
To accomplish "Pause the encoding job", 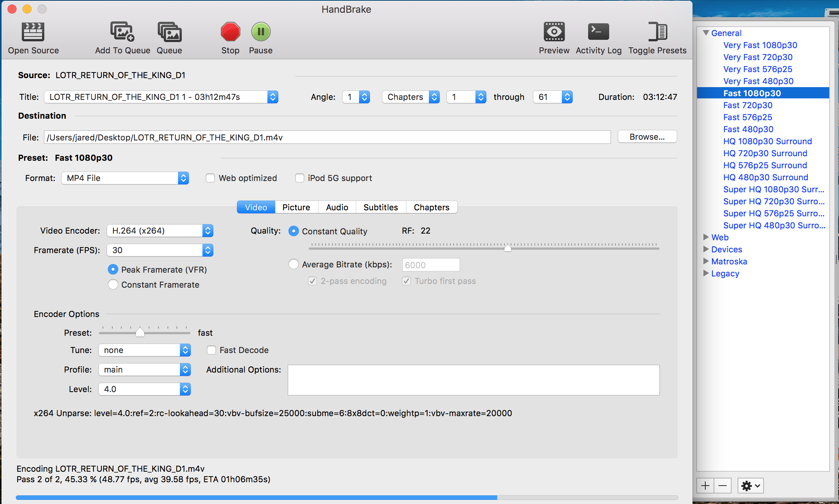I will [x=261, y=32].
